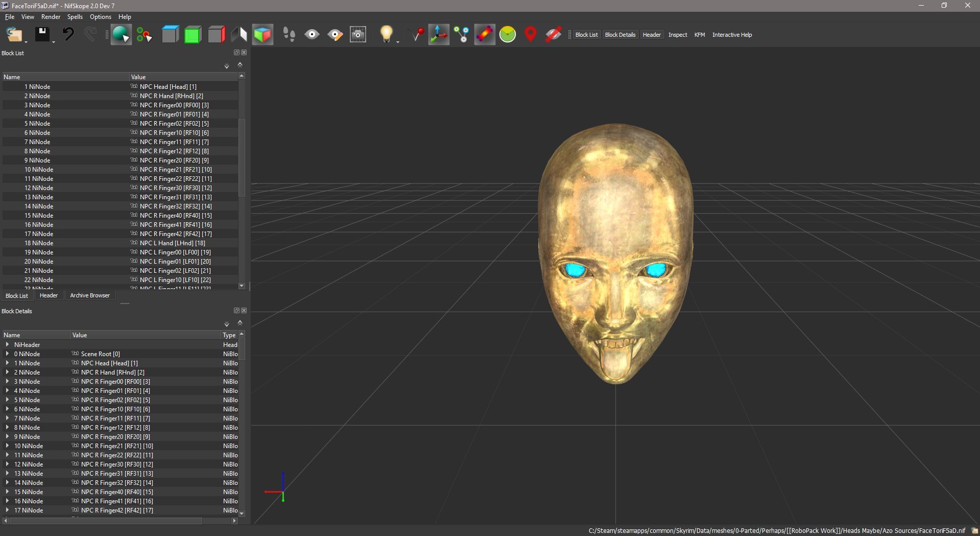Toggle the green round constraints icon
Image resolution: width=980 pixels, height=536 pixels.
(x=508, y=35)
